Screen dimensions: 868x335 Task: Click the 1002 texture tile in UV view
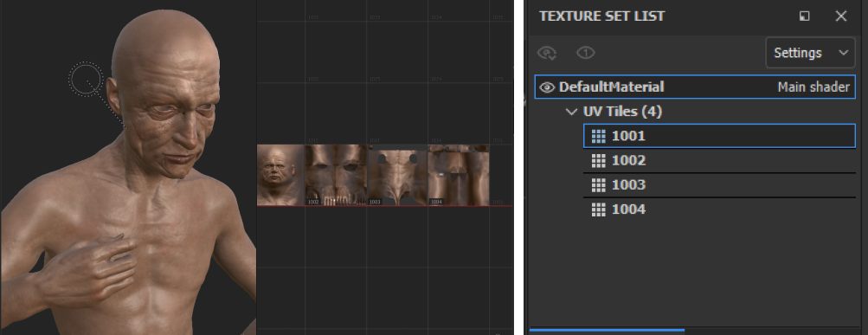point(336,175)
